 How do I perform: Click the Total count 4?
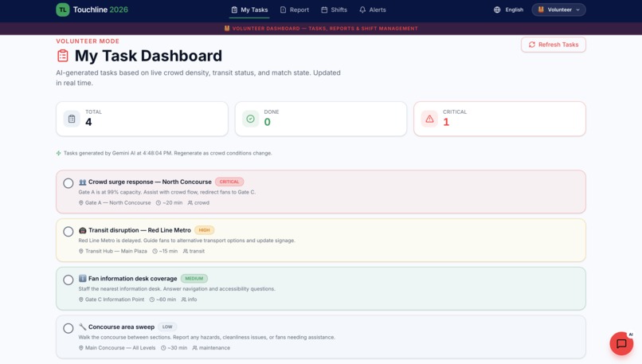88,122
